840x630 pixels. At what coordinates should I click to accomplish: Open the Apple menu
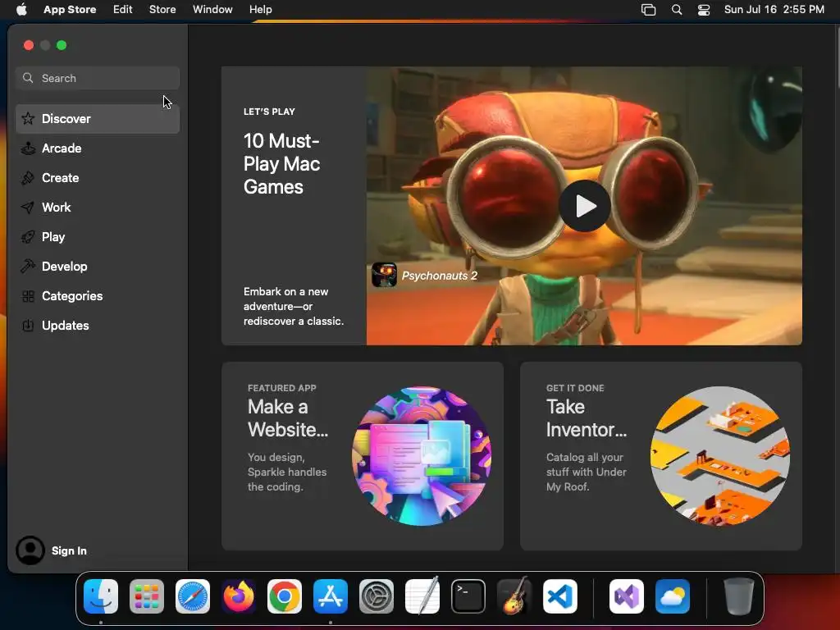[21, 9]
